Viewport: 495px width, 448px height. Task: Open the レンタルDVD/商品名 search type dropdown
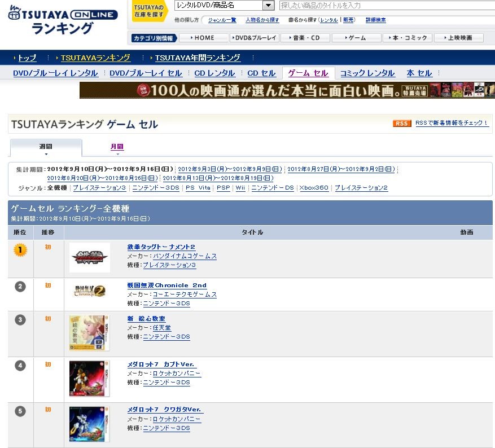[x=224, y=6]
